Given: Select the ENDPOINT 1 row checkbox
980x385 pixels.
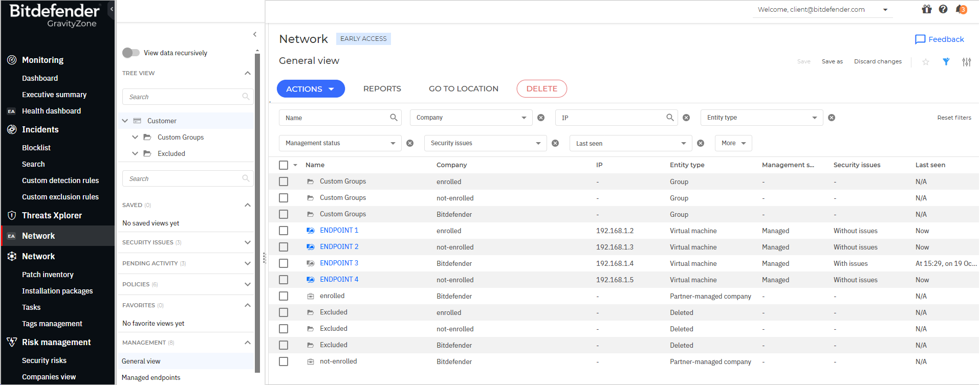Looking at the screenshot, I should pos(284,231).
